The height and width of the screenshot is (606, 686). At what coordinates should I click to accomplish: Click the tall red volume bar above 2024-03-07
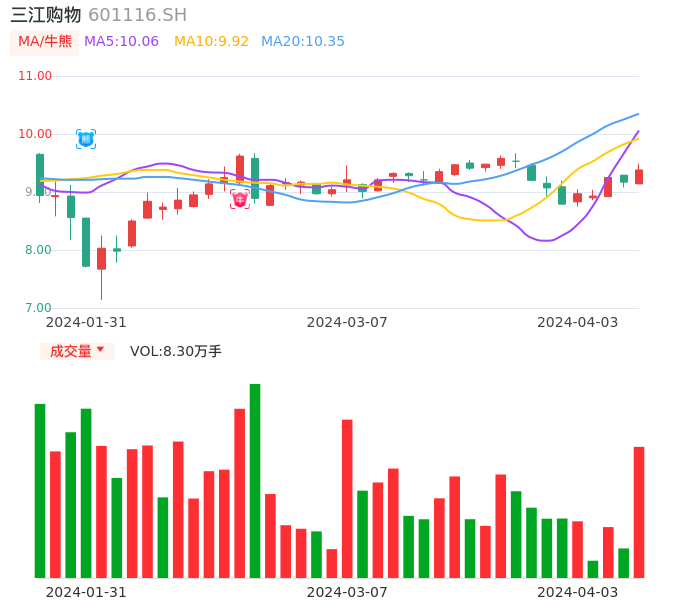pos(347,499)
